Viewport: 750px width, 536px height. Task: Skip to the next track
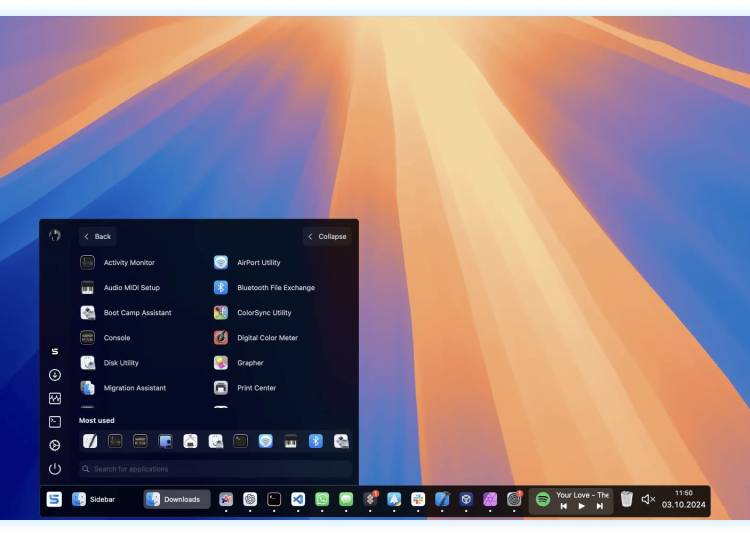600,506
